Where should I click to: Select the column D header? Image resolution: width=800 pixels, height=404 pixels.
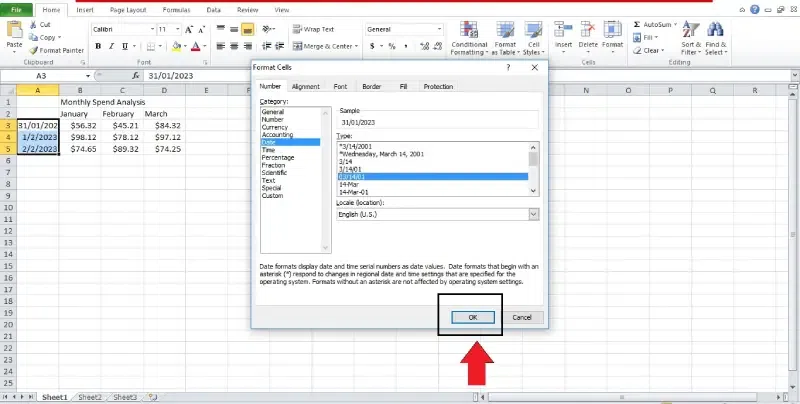(164, 90)
